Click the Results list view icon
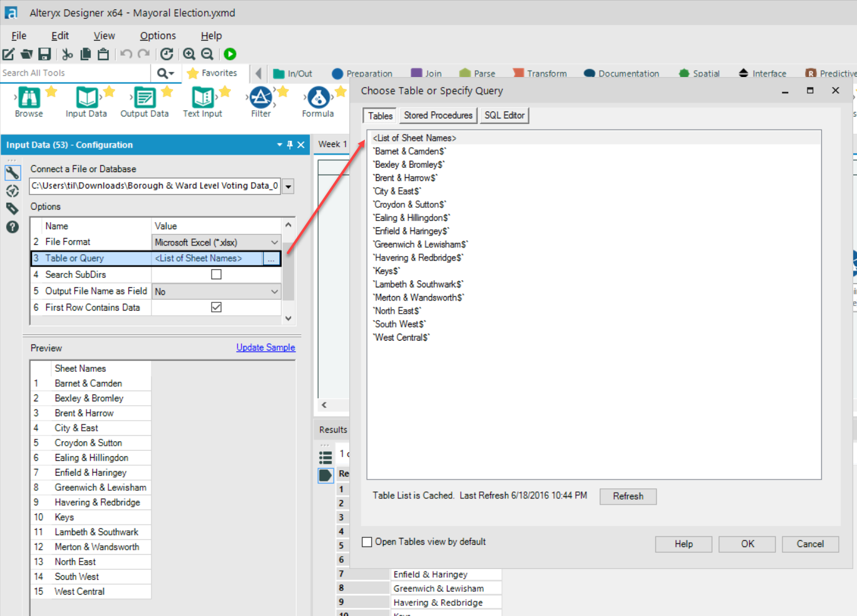The height and width of the screenshot is (616, 857). click(x=326, y=457)
